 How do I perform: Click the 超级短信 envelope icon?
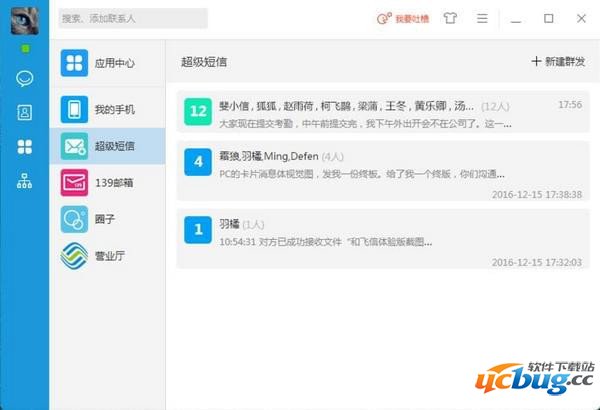tap(74, 146)
